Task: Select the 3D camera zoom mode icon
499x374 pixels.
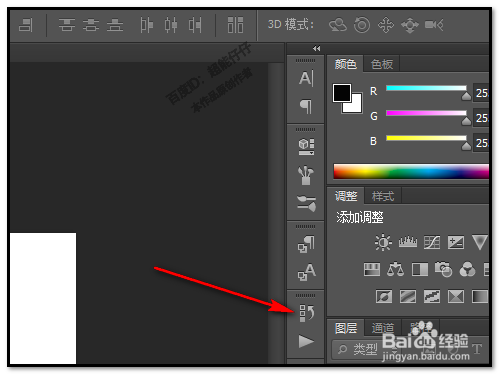Action: click(434, 25)
